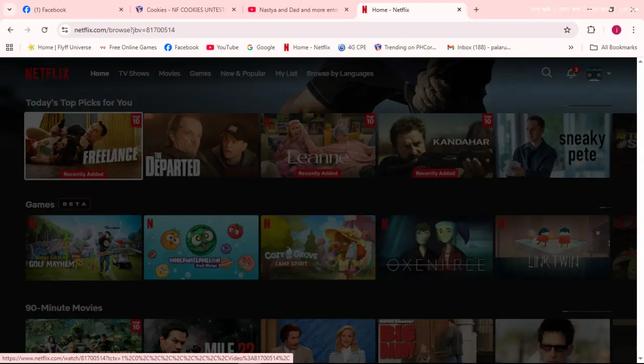Open TV Shows in the Netflix menu
This screenshot has height=364, width=644.
pyautogui.click(x=134, y=74)
